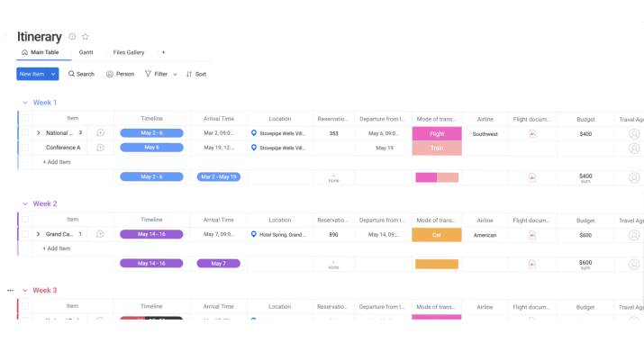The width and height of the screenshot is (644, 352).
Task: Click reservation number 353
Action: point(333,133)
